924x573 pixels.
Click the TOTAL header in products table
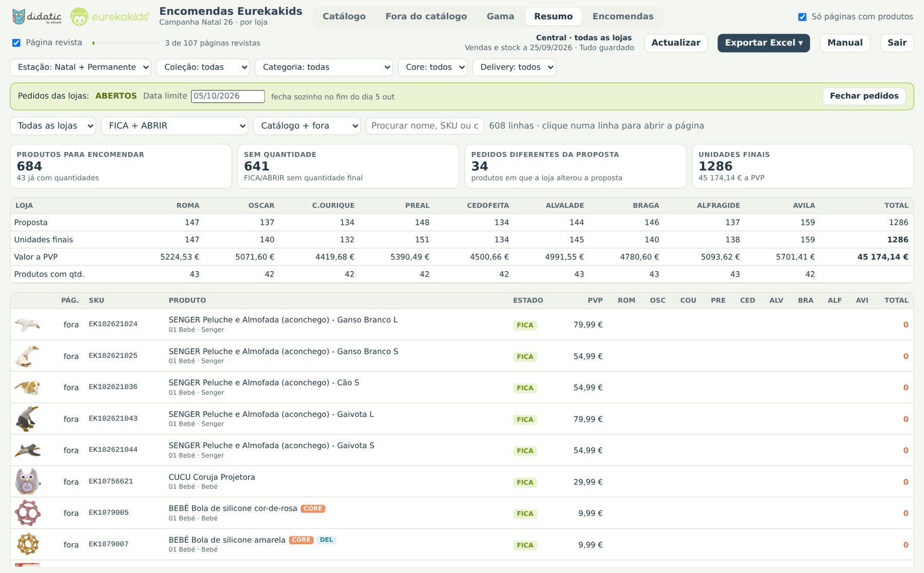point(896,300)
